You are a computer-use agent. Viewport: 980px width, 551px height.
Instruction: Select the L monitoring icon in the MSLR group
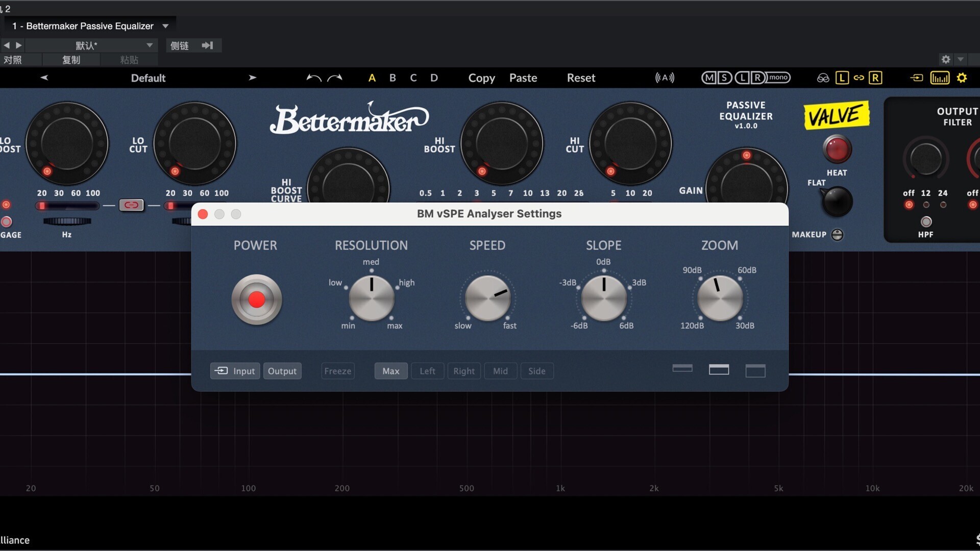point(742,78)
